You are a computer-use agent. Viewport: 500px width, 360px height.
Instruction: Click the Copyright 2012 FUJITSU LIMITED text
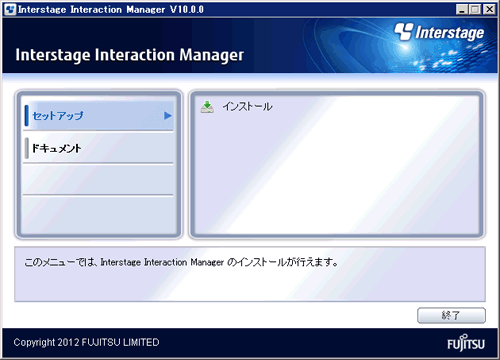pyautogui.click(x=86, y=342)
